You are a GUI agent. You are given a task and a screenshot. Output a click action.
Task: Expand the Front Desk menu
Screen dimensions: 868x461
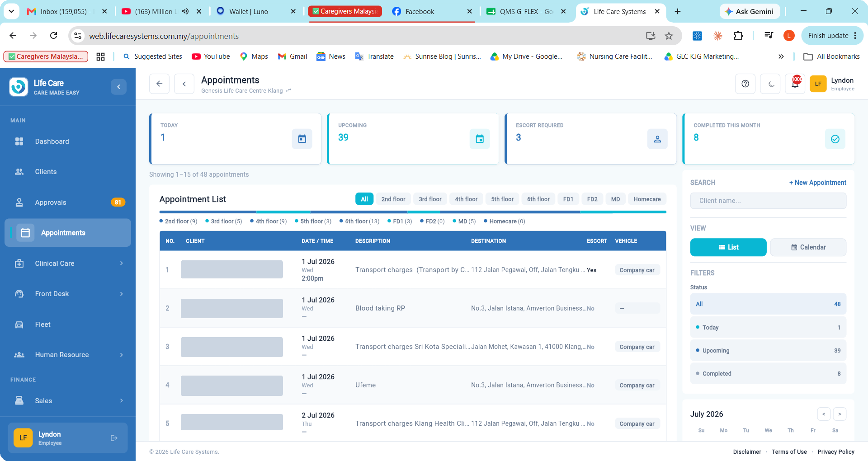pyautogui.click(x=68, y=294)
